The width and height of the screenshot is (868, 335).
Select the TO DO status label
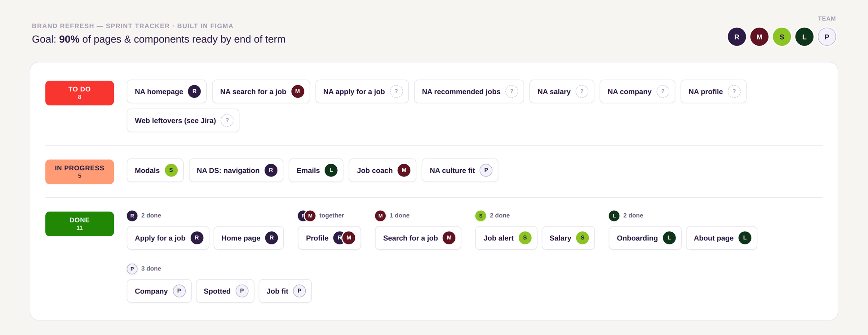click(80, 93)
